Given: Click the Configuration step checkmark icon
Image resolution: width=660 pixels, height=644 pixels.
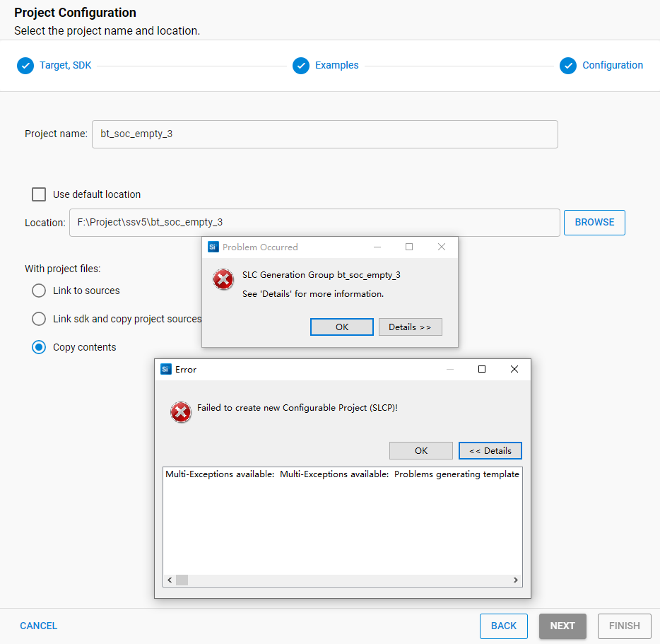Looking at the screenshot, I should pyautogui.click(x=568, y=66).
